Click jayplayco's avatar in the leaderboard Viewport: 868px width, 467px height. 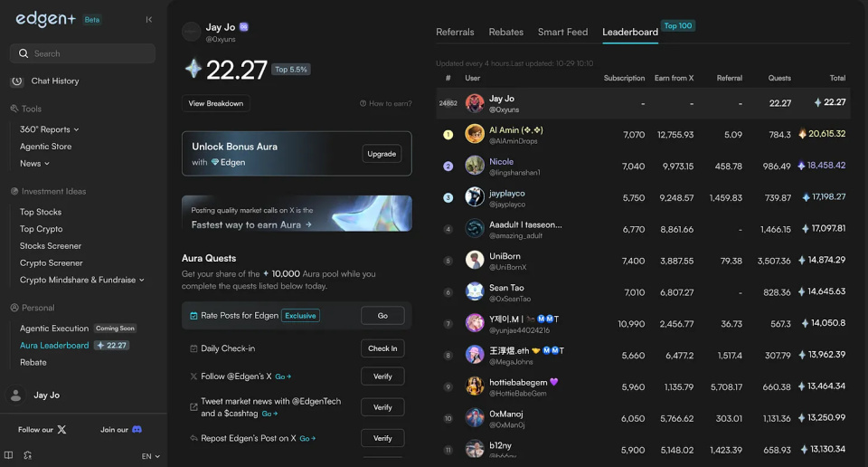tap(475, 196)
